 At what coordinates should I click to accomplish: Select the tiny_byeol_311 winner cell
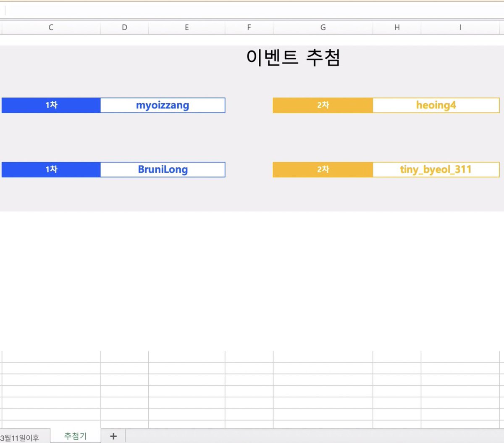click(x=436, y=169)
